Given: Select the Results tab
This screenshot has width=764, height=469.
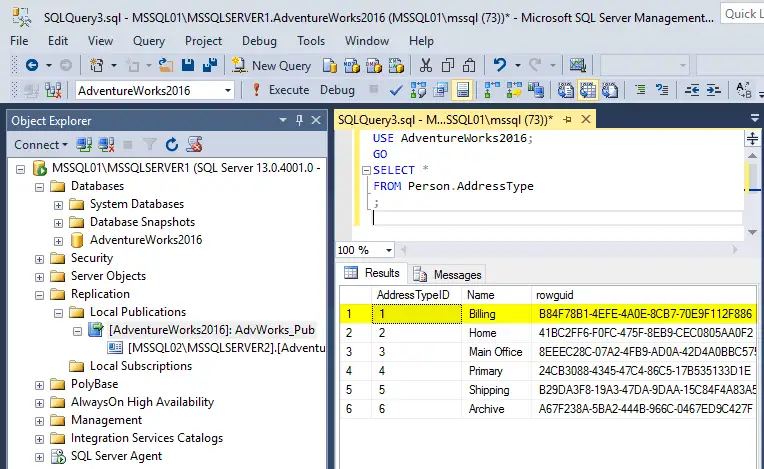Looking at the screenshot, I should (372, 273).
